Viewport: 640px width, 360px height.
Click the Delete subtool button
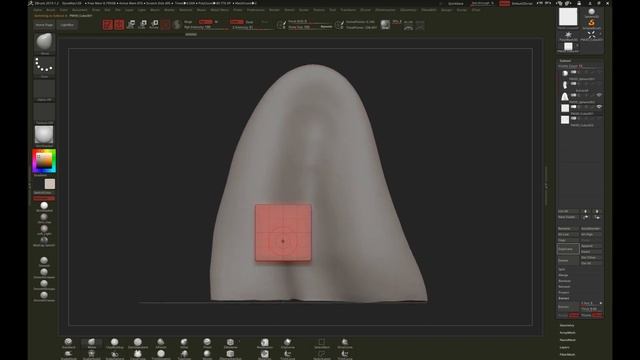click(x=568, y=260)
